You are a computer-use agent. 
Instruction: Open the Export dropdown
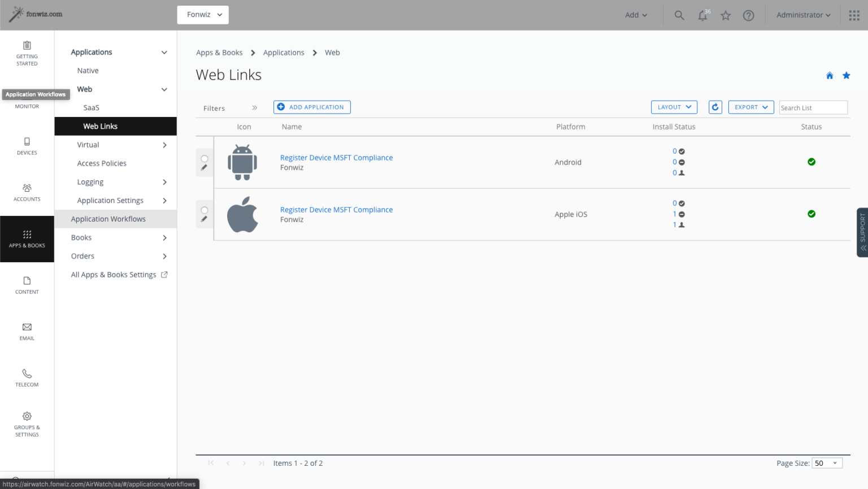coord(750,107)
